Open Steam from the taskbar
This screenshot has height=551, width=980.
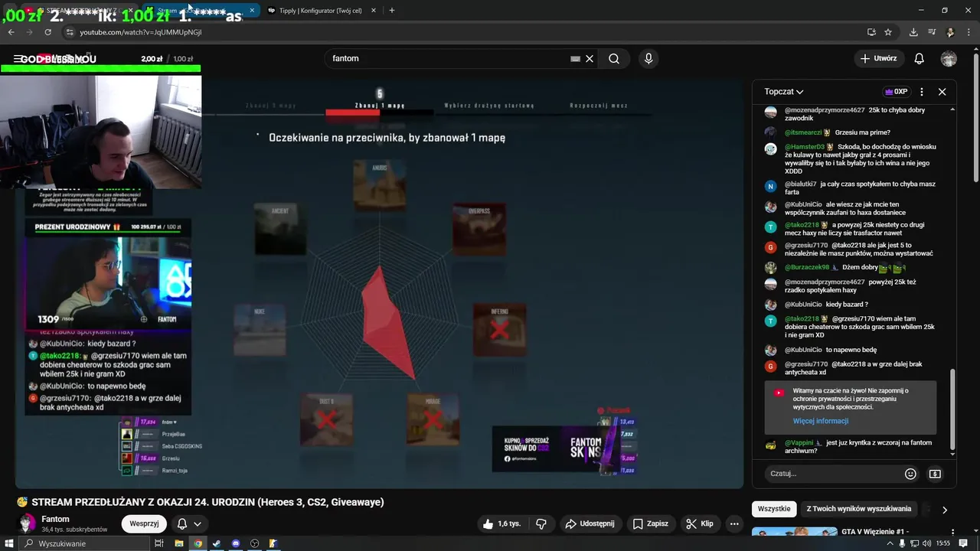tap(217, 543)
